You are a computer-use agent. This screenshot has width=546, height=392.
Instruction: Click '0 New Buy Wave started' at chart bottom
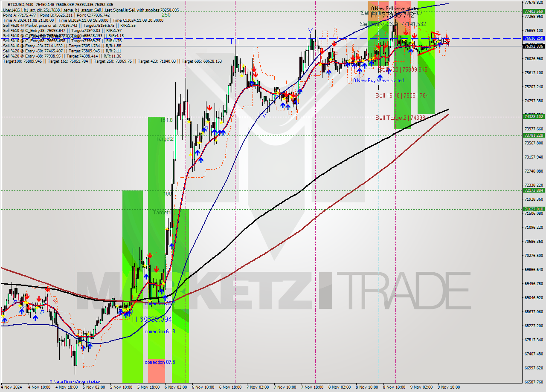pyautogui.click(x=75, y=382)
